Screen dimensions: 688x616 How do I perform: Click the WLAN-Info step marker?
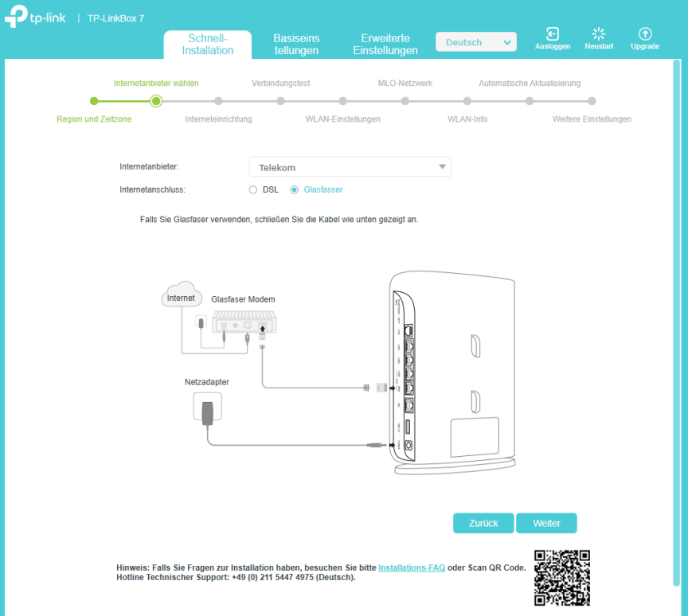467,101
